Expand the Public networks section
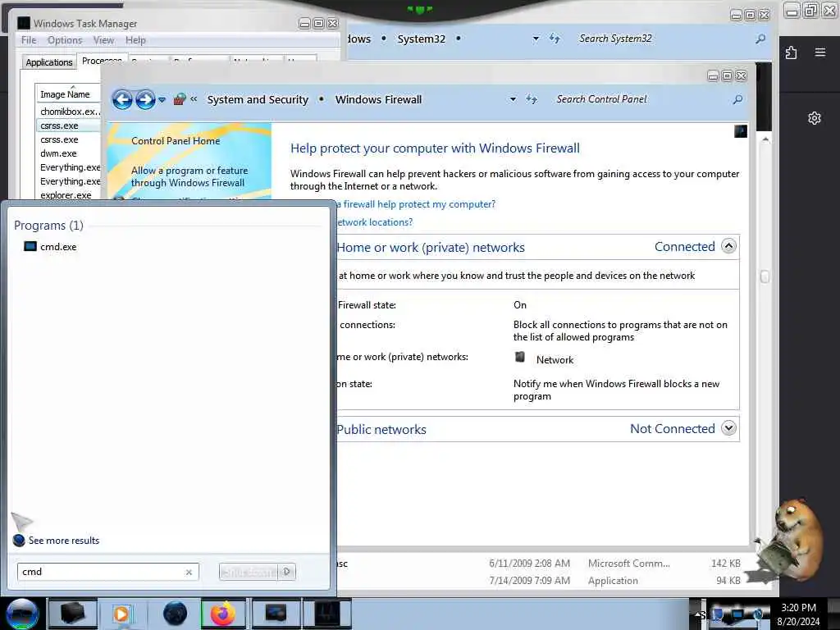This screenshot has width=840, height=630. pos(728,428)
